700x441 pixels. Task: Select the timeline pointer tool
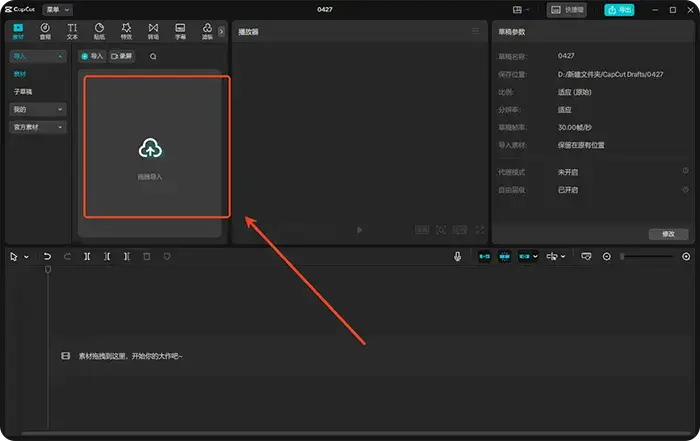[14, 257]
